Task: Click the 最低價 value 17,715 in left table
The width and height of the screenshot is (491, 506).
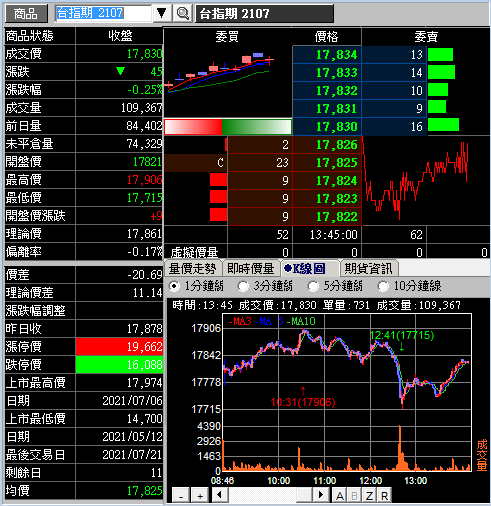Action: (x=144, y=198)
